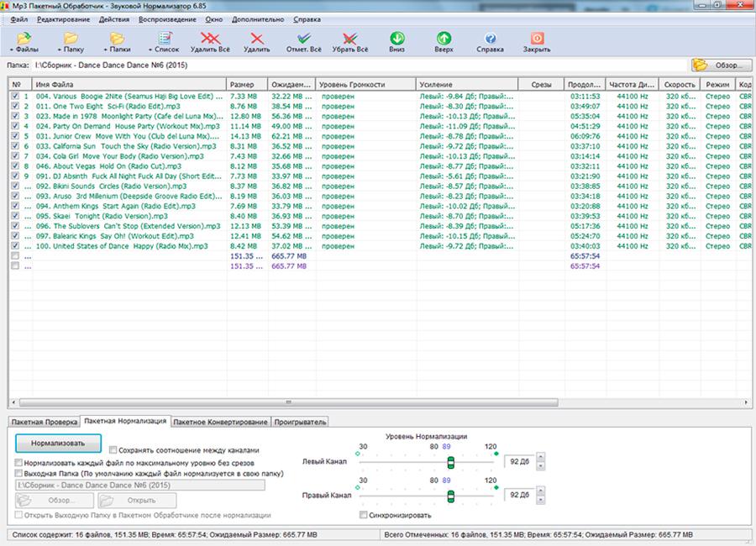Uncheck file 024. Party On Demand
The height and width of the screenshot is (546, 756).
click(15, 126)
